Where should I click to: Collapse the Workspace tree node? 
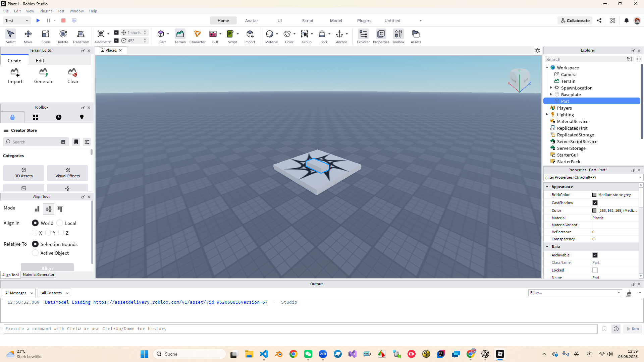tap(547, 68)
